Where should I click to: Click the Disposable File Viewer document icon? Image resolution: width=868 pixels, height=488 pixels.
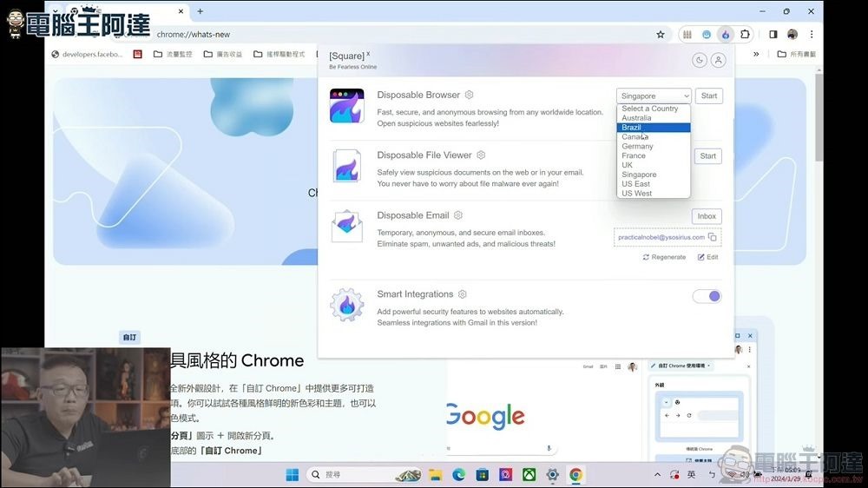(347, 166)
